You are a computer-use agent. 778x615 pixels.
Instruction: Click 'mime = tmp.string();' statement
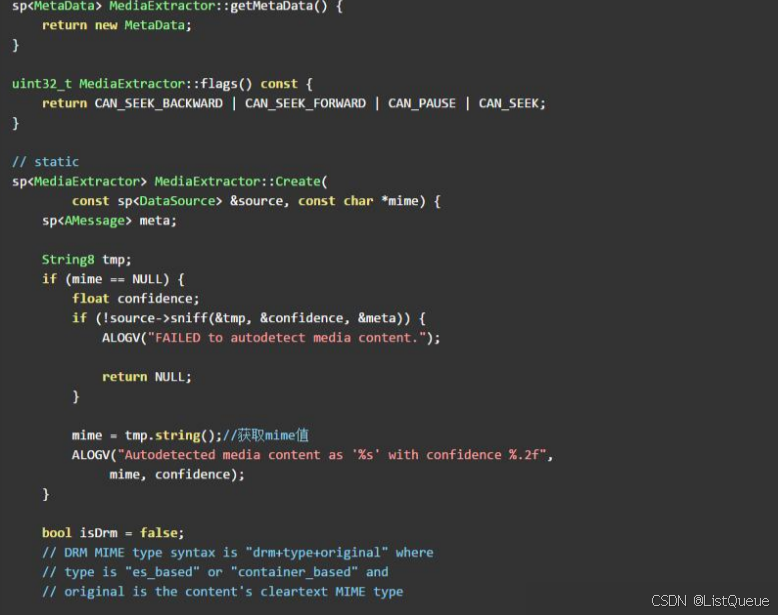(147, 435)
